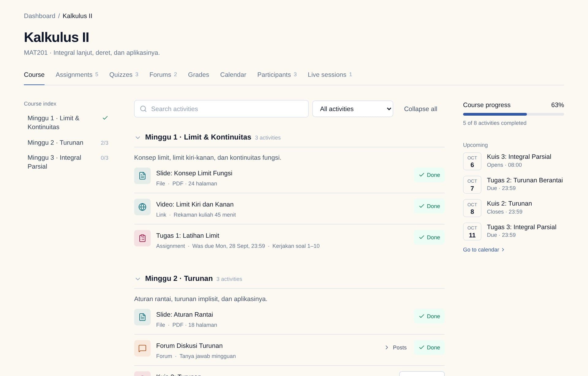Screen dimensions: 588x376
Task: Toggle Done status for Tugas 1: Latihan Limit
Action: click(429, 237)
